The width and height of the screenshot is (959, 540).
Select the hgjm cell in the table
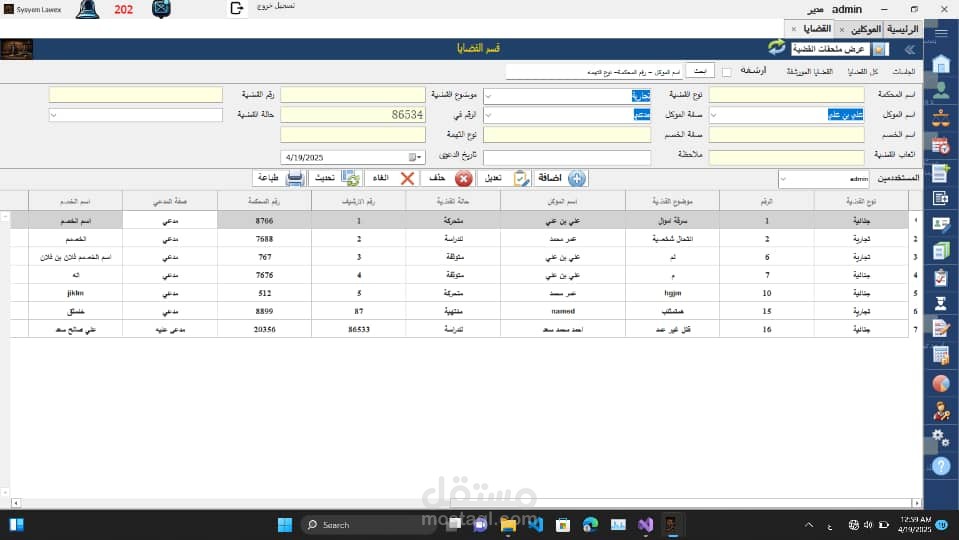672,293
